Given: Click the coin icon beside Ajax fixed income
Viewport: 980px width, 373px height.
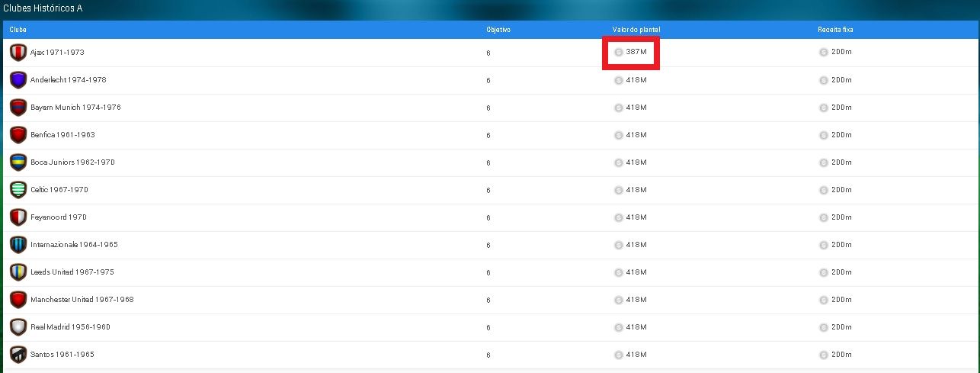Looking at the screenshot, I should pyautogui.click(x=823, y=53).
